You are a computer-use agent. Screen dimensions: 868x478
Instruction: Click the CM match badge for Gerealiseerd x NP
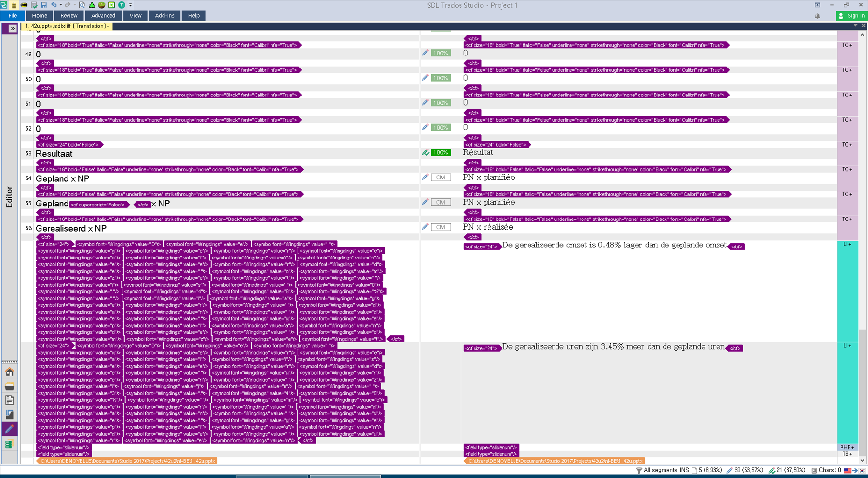pos(441,227)
